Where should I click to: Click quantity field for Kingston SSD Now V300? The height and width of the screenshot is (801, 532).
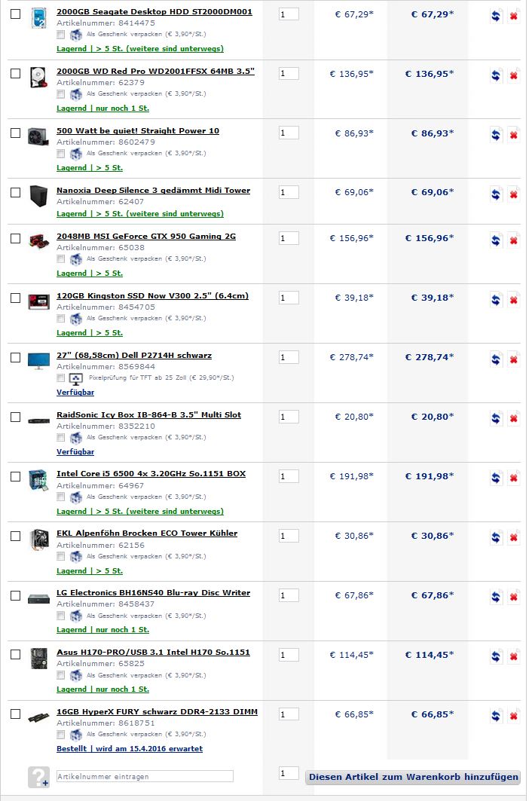pos(289,298)
